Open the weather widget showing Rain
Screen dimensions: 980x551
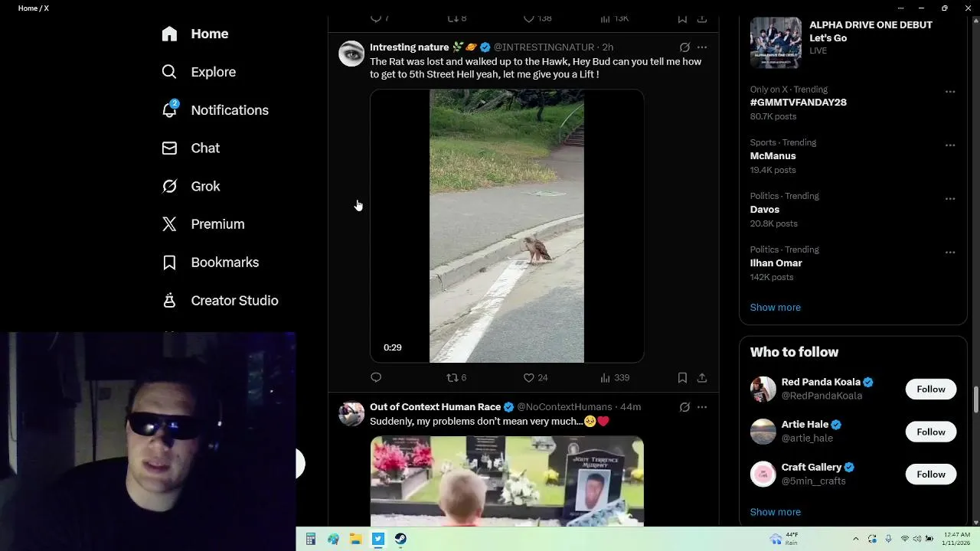click(785, 539)
